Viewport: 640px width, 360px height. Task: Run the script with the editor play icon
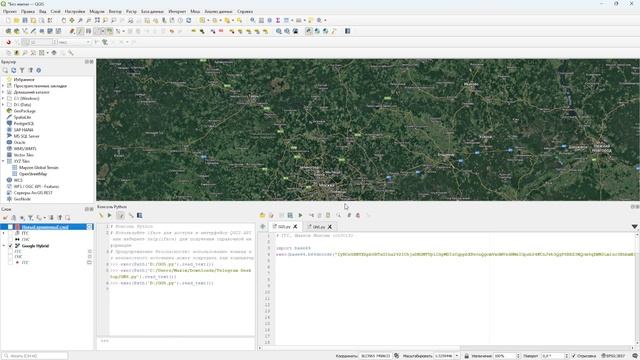300,216
